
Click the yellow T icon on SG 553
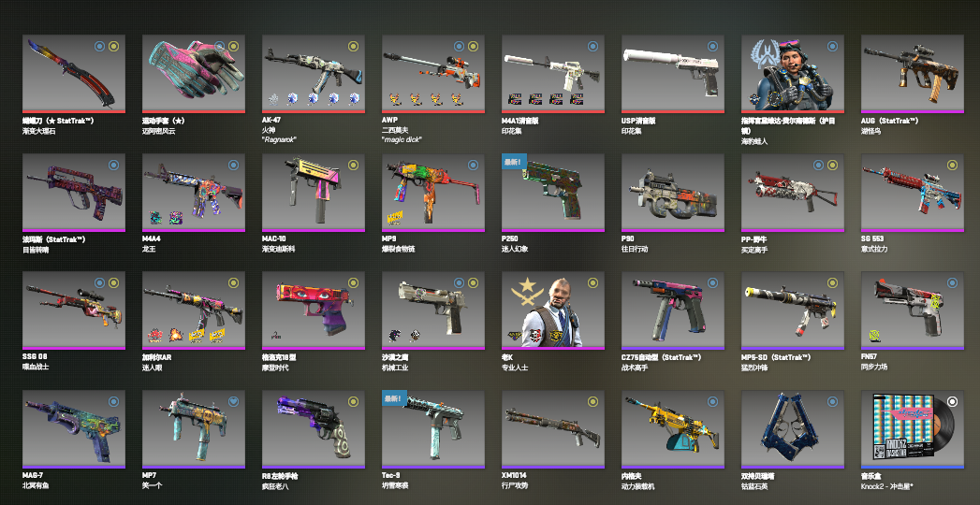click(x=952, y=165)
